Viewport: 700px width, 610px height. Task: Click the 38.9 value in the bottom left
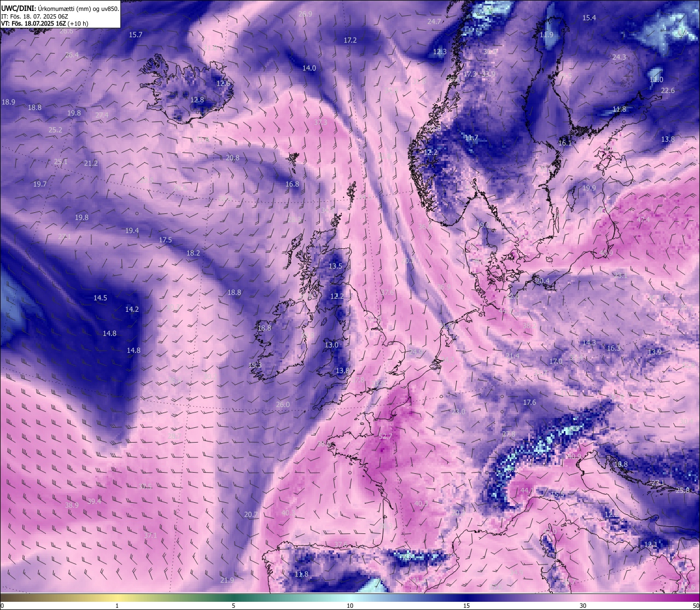[x=72, y=506]
